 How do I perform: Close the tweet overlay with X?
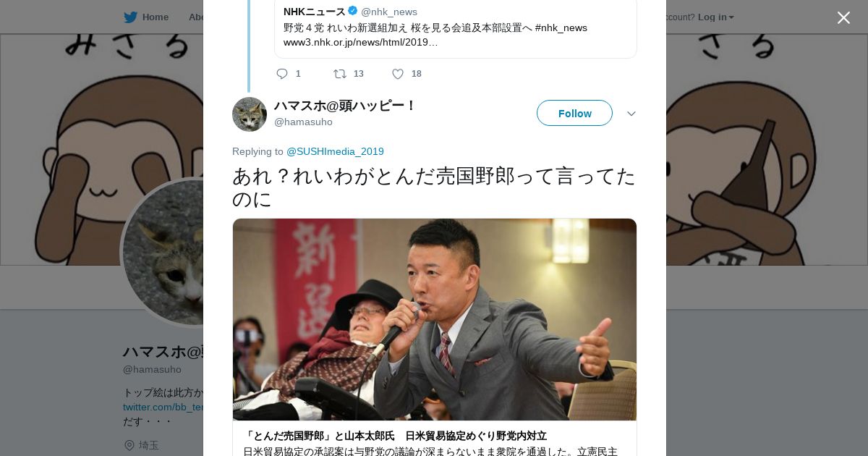pyautogui.click(x=843, y=17)
